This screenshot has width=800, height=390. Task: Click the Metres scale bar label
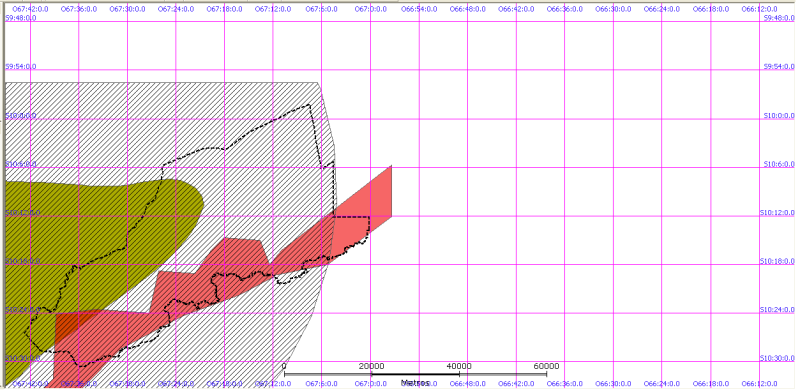(x=415, y=382)
